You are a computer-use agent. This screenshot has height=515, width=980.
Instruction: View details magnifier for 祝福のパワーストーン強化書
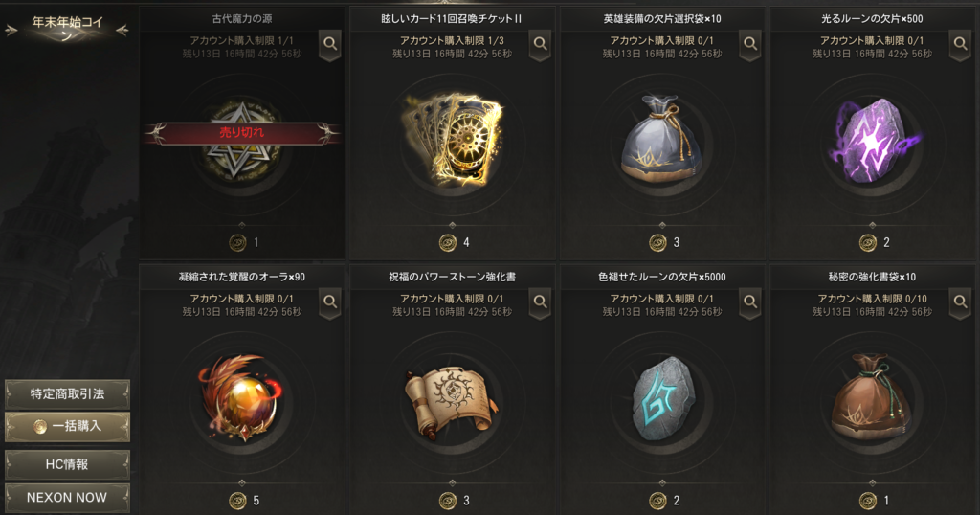tap(540, 302)
